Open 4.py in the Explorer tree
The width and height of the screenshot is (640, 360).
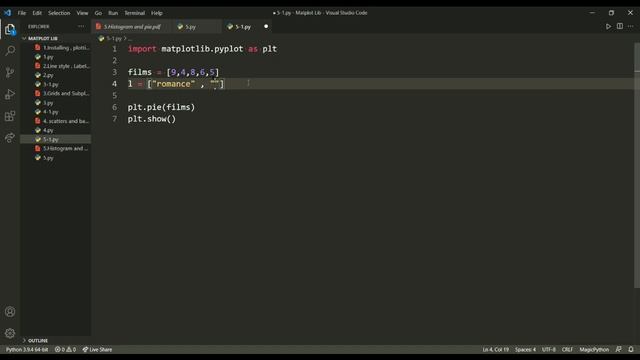click(56, 130)
